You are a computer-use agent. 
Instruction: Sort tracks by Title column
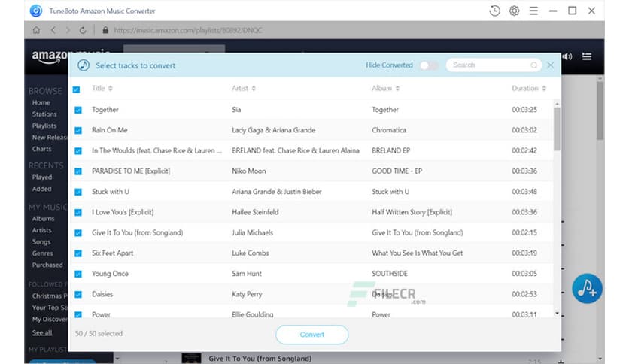tap(102, 88)
